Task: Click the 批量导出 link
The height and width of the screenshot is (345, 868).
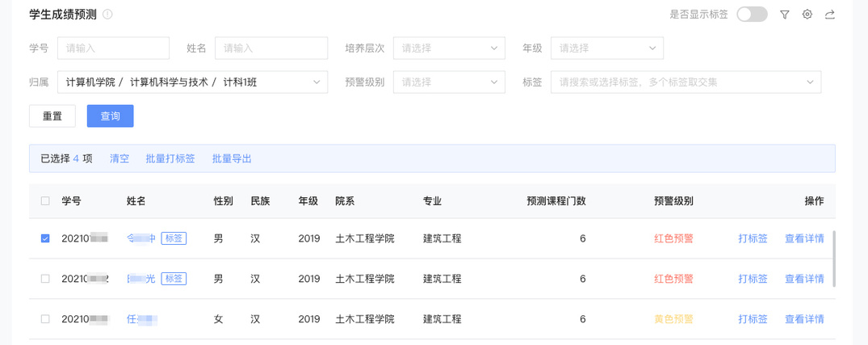Action: coord(232,158)
